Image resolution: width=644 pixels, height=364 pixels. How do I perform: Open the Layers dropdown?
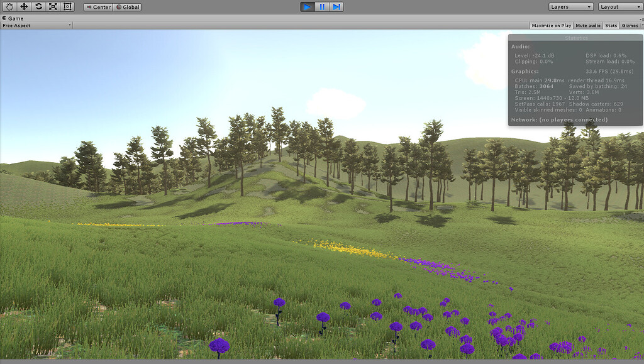570,6
